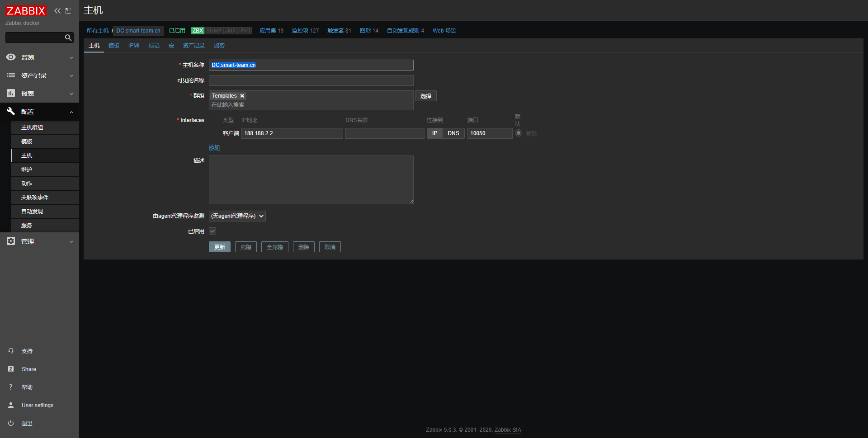Click the 全克隆 button

(x=275, y=247)
